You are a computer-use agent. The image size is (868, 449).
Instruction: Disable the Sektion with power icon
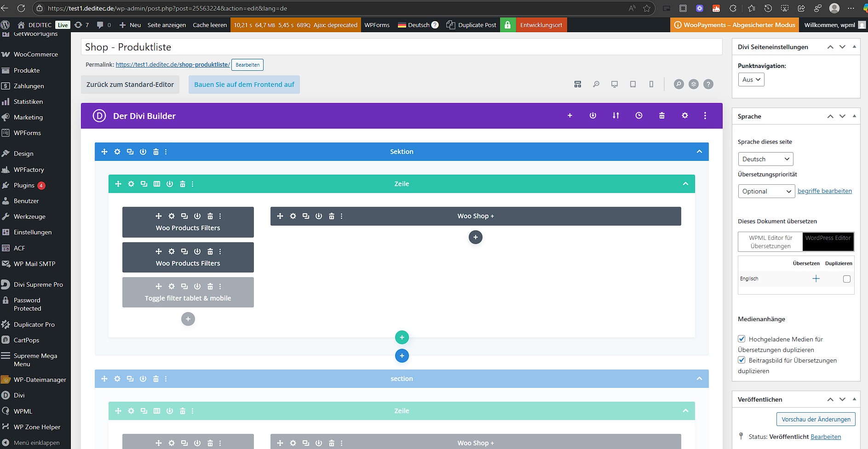(x=143, y=152)
